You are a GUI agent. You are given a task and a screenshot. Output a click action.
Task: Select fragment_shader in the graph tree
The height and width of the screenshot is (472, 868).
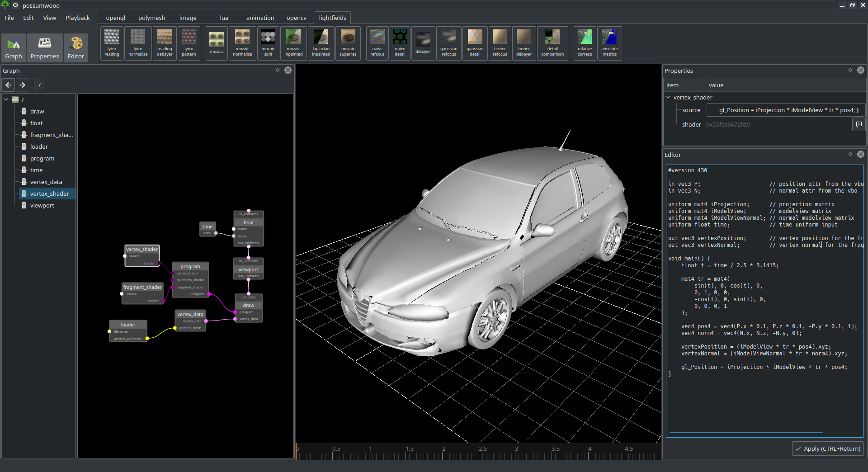pyautogui.click(x=51, y=135)
